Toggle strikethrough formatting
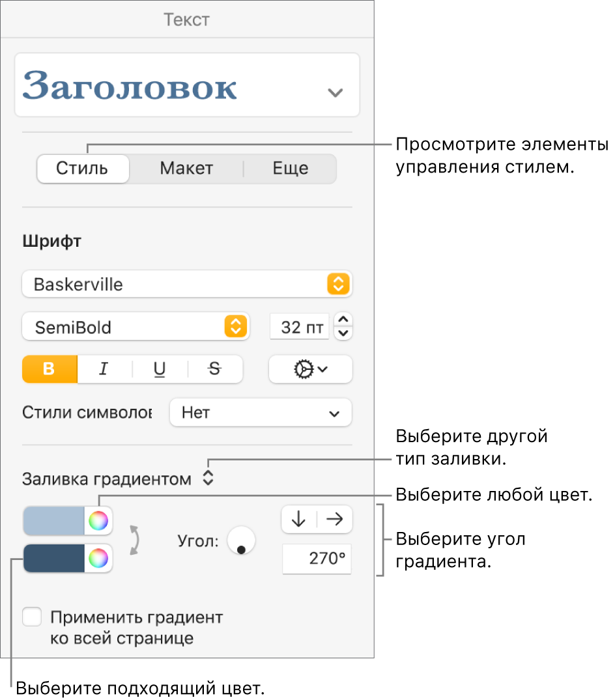The image size is (615, 700). point(215,369)
